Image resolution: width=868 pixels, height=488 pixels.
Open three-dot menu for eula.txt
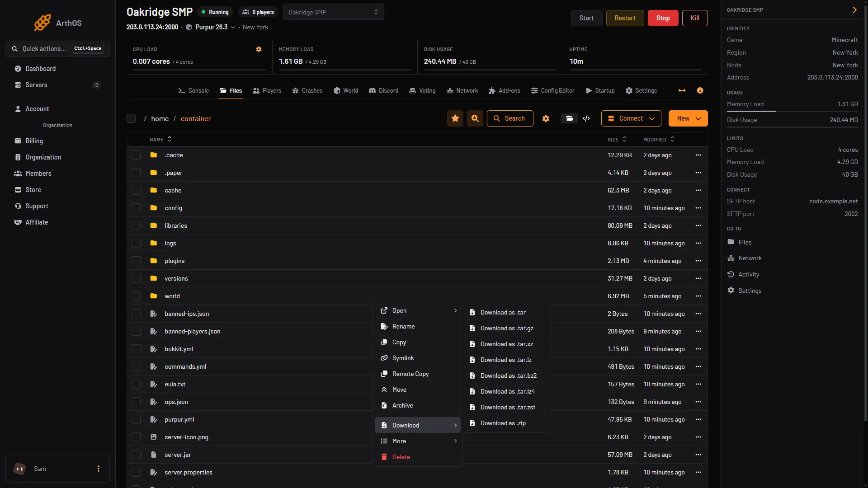(698, 384)
